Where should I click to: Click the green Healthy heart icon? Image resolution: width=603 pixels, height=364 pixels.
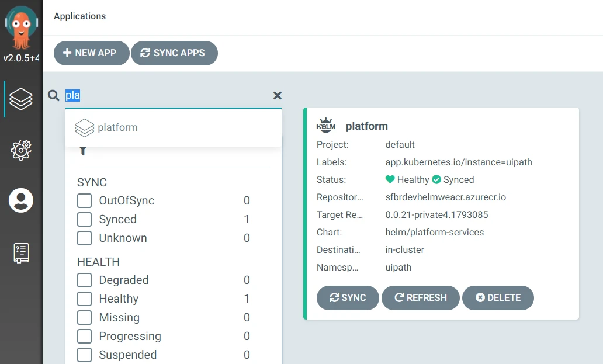390,179
